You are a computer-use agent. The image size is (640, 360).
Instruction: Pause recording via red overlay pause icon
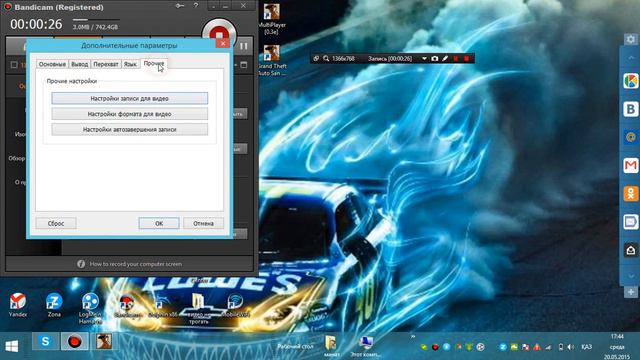click(x=456, y=59)
